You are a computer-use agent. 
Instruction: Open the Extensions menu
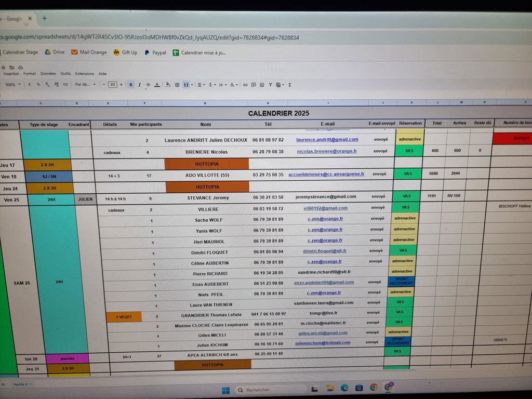coord(85,74)
